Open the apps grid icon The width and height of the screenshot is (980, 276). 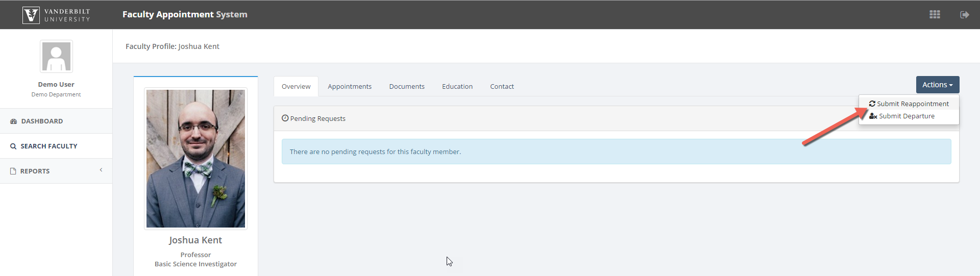click(x=935, y=15)
